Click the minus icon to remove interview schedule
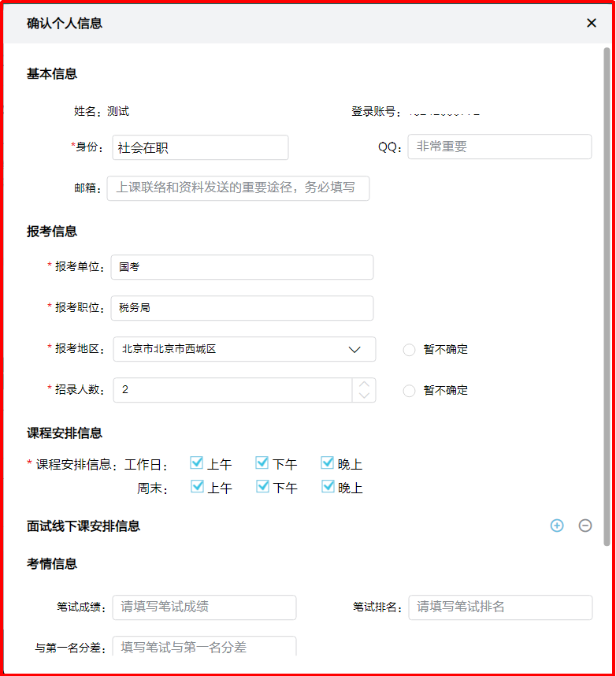Screen dimensions: 616x676 click(585, 526)
